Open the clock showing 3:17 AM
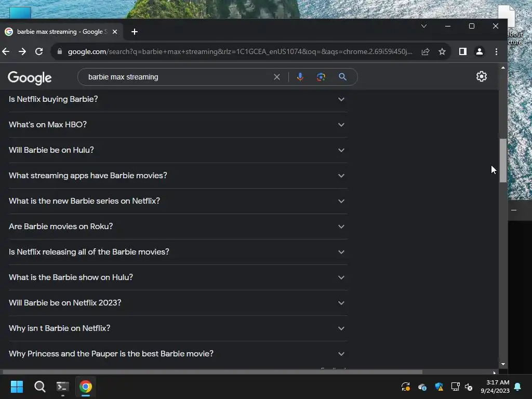This screenshot has width=532, height=399. pyautogui.click(x=495, y=387)
